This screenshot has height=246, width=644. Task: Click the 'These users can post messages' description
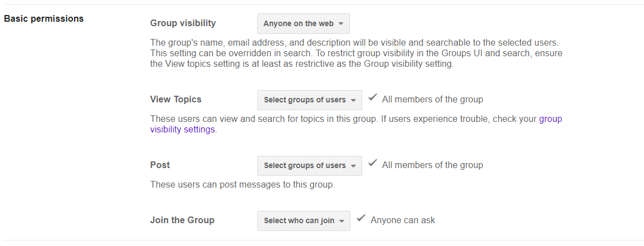pos(242,184)
